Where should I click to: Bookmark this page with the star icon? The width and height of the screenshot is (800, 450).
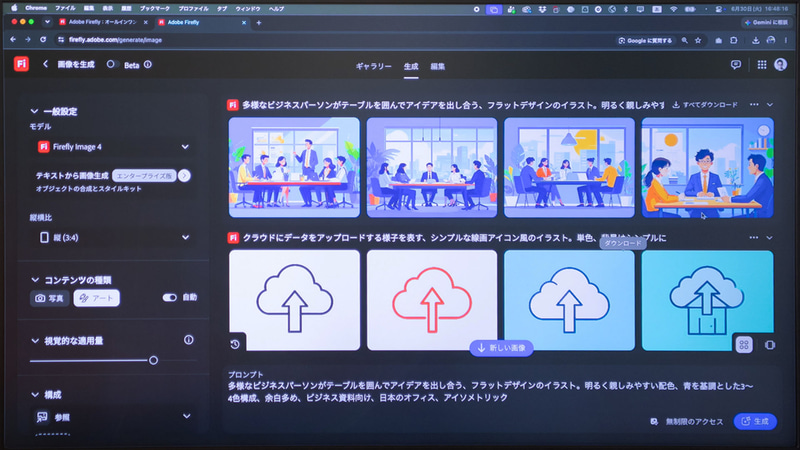(x=698, y=40)
